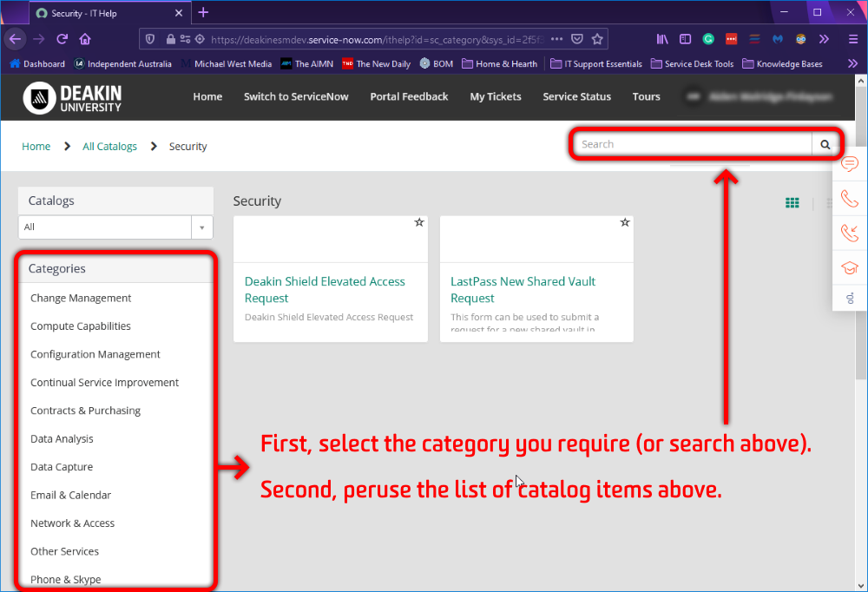
Task: Expand hidden bookmarks with the chevron
Action: [854, 62]
